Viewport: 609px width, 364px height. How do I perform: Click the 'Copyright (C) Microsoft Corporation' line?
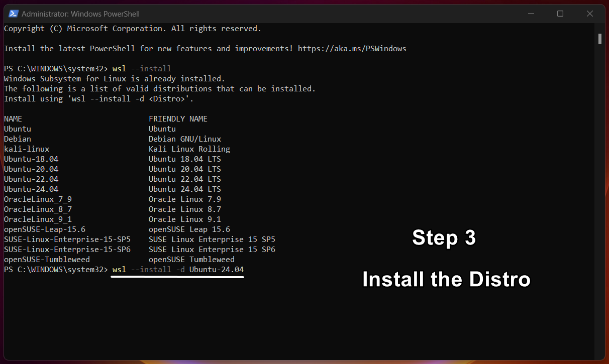point(133,29)
